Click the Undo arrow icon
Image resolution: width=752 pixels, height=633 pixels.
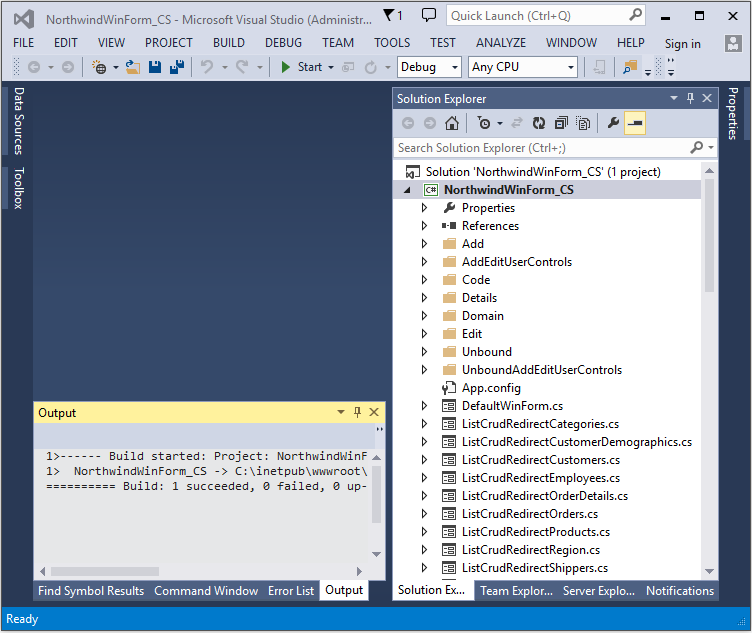coord(207,67)
